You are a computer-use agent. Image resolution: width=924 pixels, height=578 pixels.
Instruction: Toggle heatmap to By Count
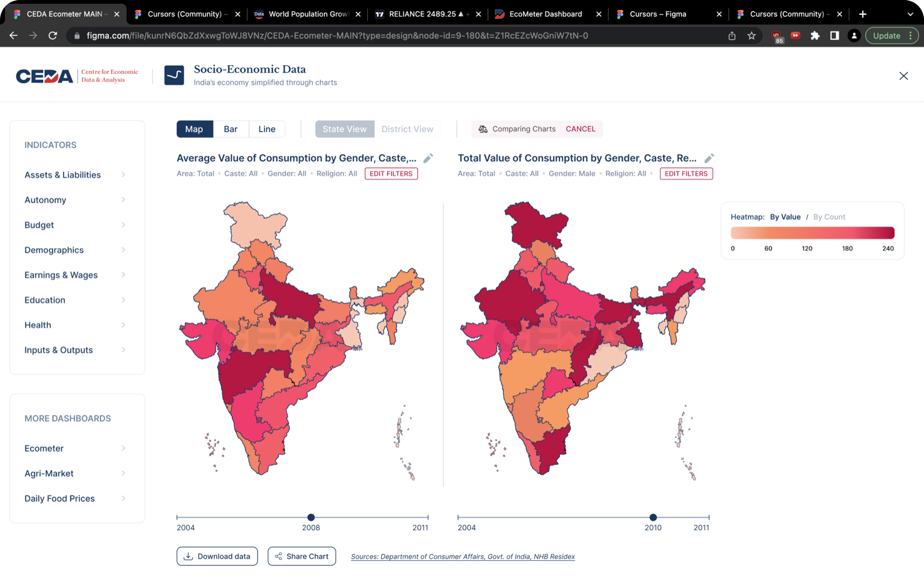coord(829,217)
